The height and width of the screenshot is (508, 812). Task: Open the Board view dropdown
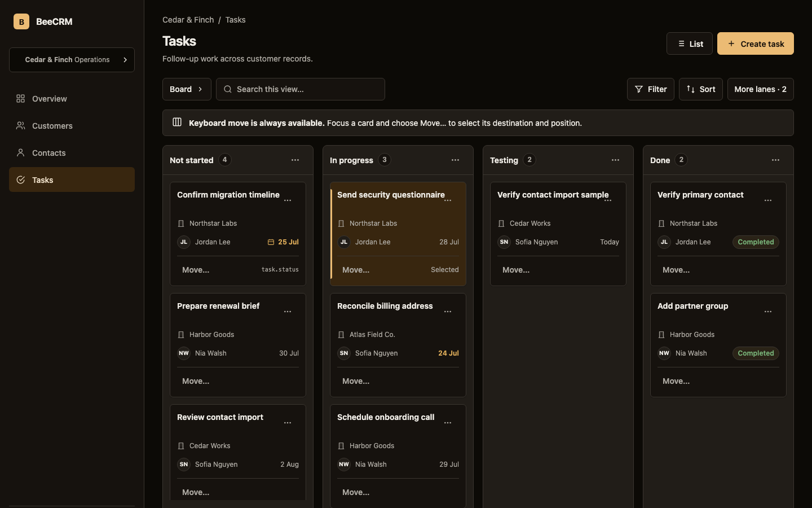[187, 89]
